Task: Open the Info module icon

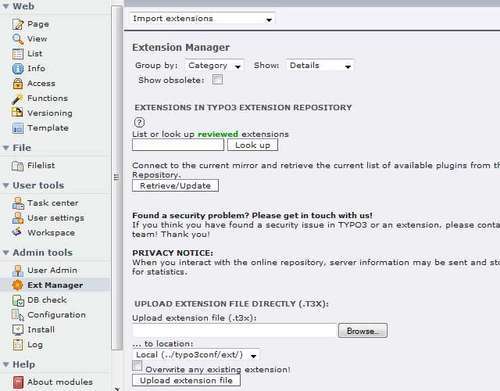Action: click(18, 69)
